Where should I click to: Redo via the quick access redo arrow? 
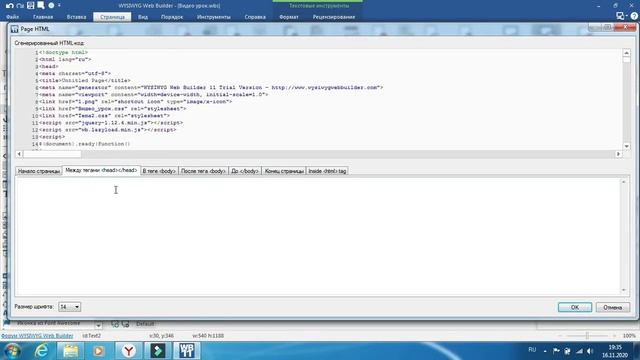pyautogui.click(x=20, y=6)
